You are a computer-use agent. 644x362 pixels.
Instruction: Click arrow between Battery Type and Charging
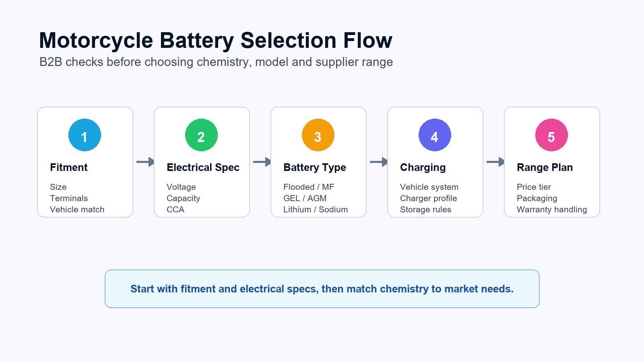pyautogui.click(x=379, y=162)
